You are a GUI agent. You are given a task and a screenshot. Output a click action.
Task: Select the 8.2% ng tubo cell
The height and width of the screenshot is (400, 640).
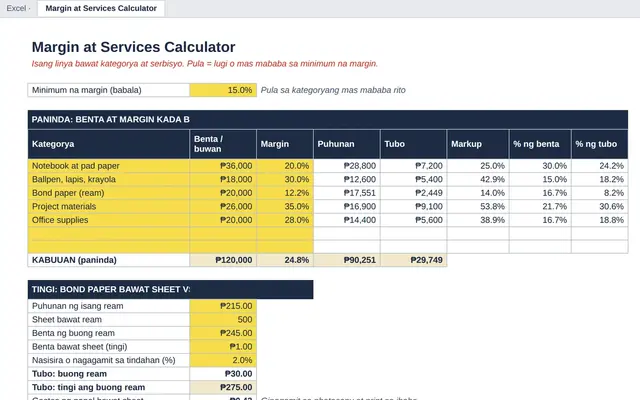[x=600, y=193]
